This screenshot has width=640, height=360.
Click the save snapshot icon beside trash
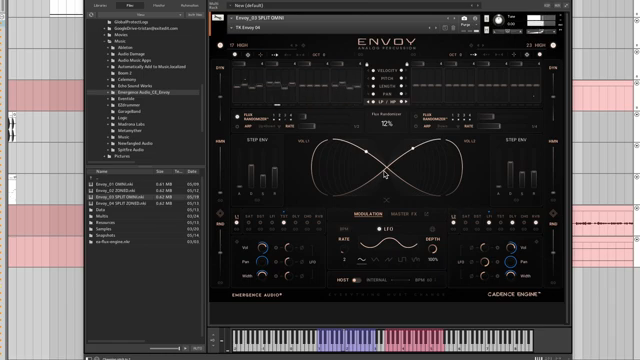[445, 28]
